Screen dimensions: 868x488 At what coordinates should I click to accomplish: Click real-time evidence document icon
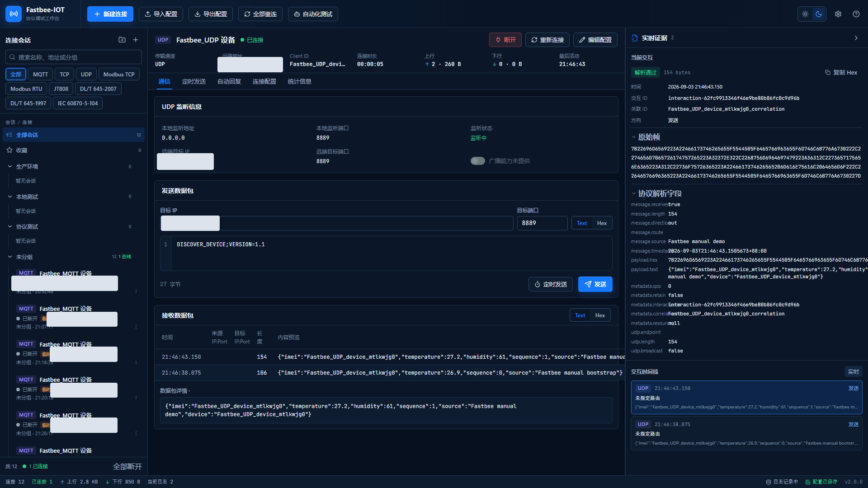click(635, 38)
